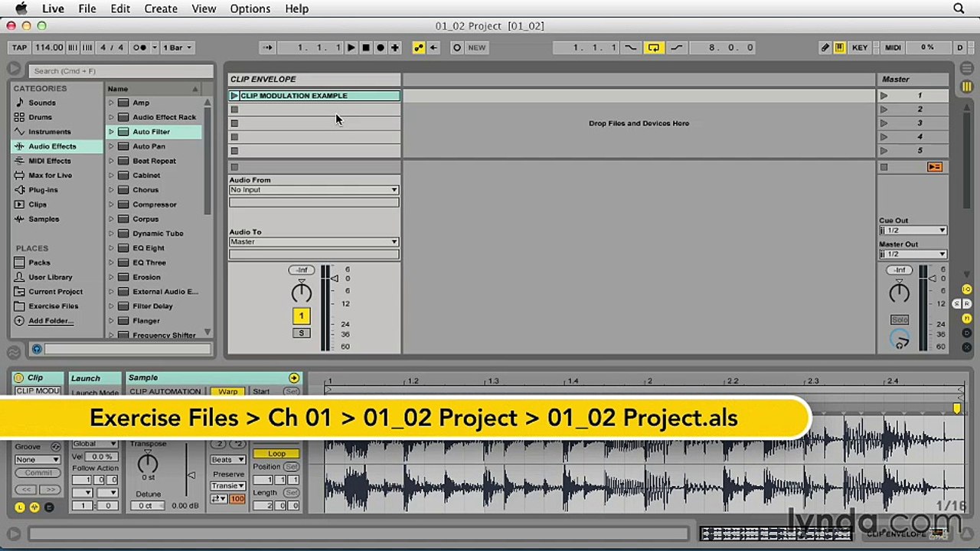Toggle the track Solo S button
Screen dimensions: 980x551
tap(301, 333)
